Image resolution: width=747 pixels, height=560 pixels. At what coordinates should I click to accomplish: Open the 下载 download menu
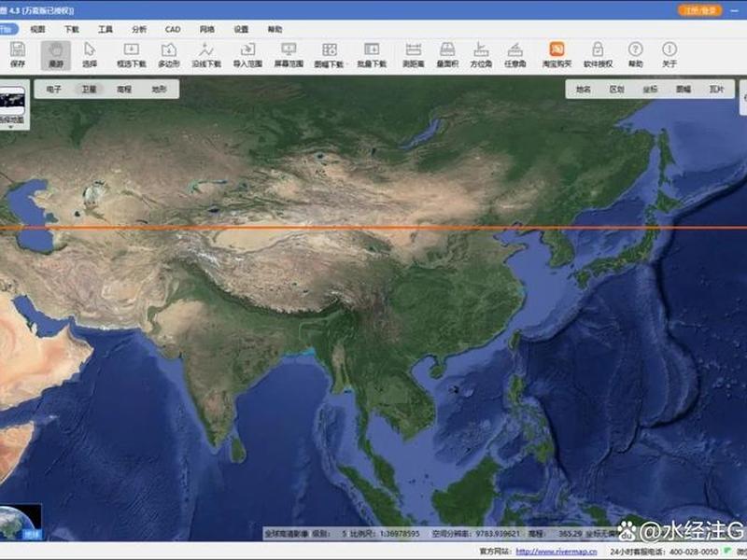(72, 30)
